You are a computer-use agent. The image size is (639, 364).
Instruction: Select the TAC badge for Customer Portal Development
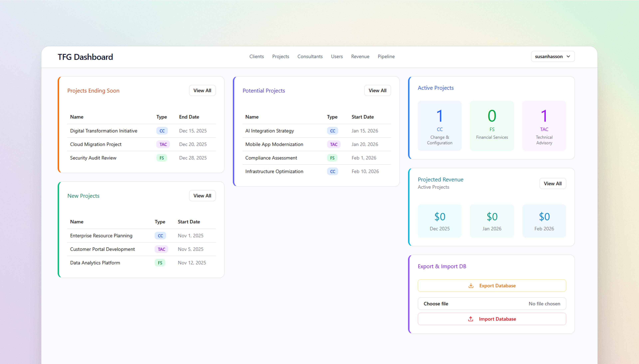[161, 249]
